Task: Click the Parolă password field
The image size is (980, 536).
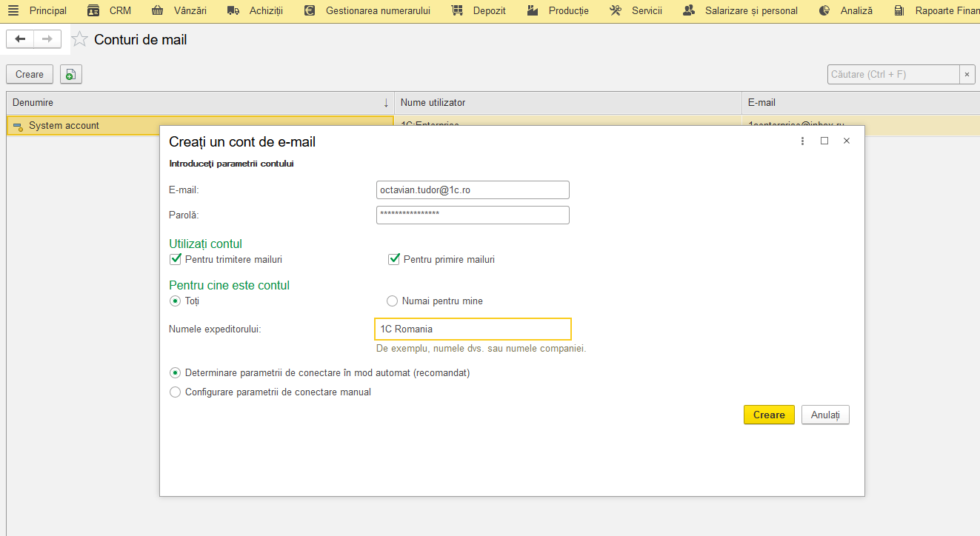Action: click(473, 215)
